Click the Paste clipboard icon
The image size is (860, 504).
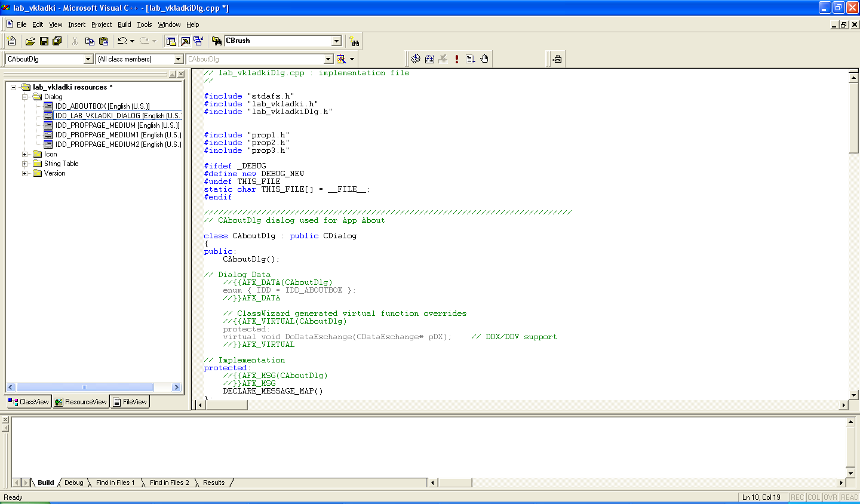pyautogui.click(x=103, y=41)
